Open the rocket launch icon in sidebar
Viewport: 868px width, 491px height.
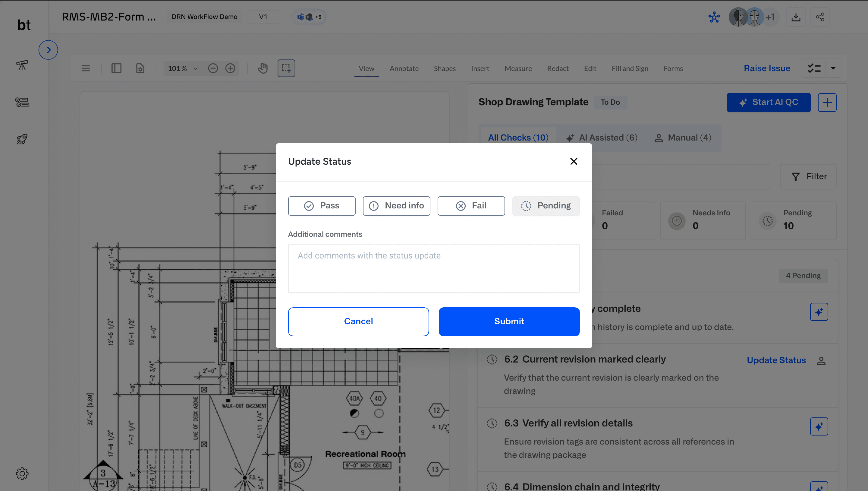point(22,139)
